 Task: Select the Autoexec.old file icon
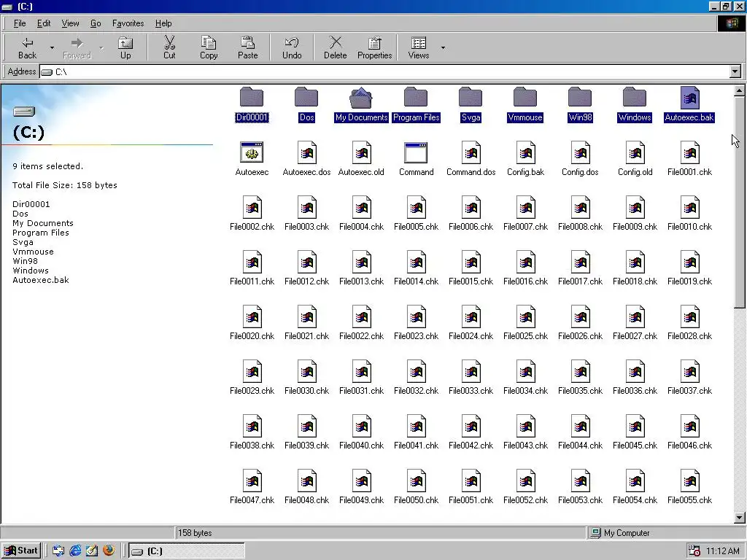[x=362, y=152]
